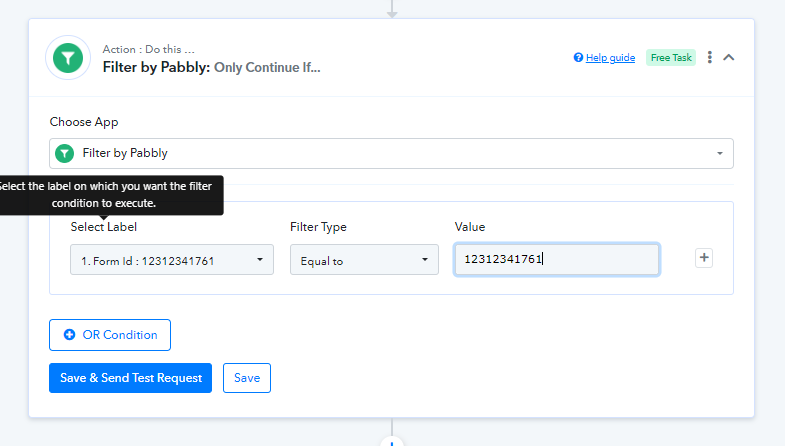
Task: Click the Free Task badge
Action: (671, 58)
